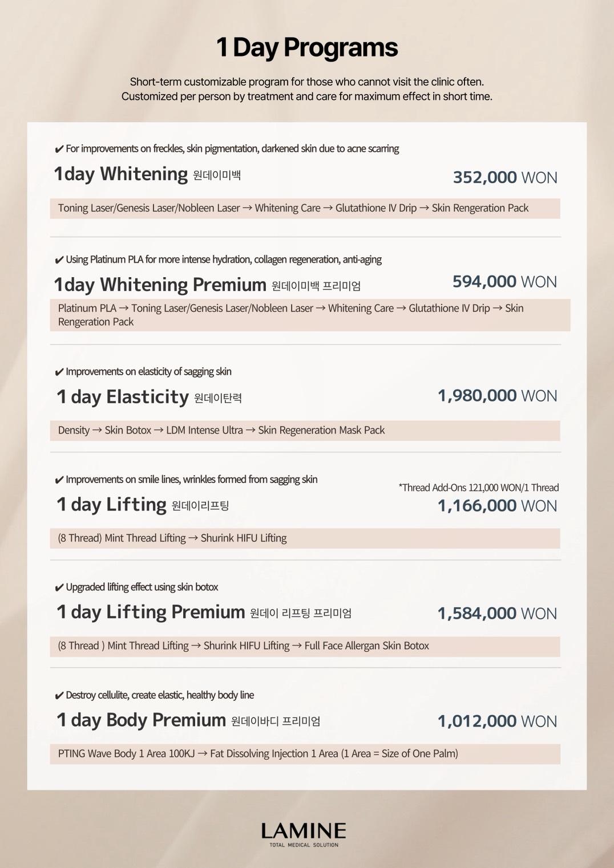Click the Density to Skin Botox steps bar
Image resolution: width=614 pixels, height=868 pixels.
(x=305, y=431)
